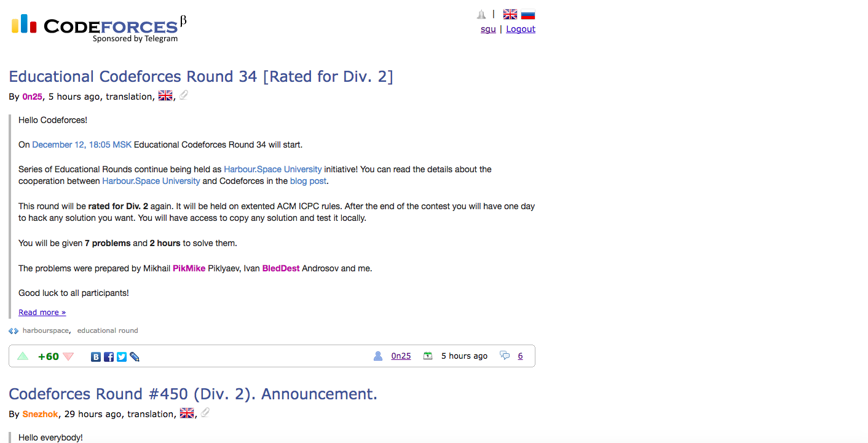Upvote the Educational Round 34 post
This screenshot has width=868, height=443.
pyautogui.click(x=23, y=356)
